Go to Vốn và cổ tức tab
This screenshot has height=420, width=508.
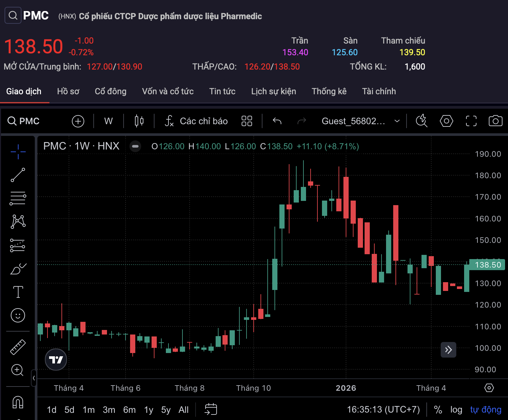[x=168, y=91]
